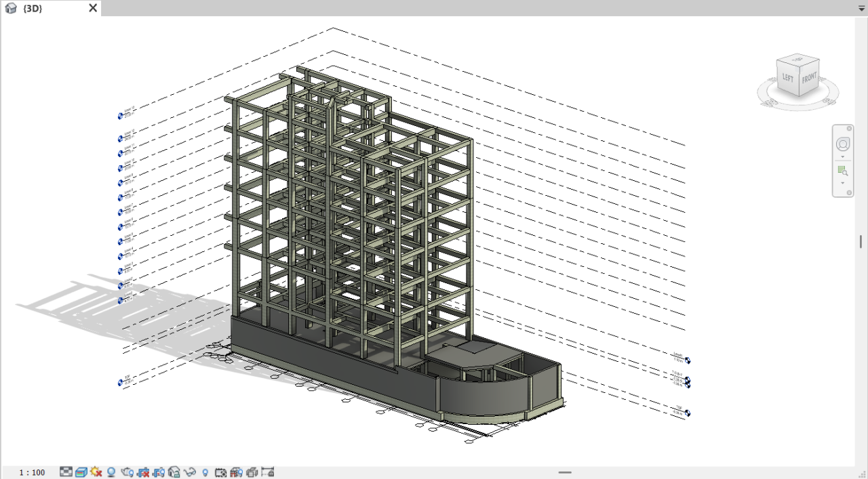Image resolution: width=868 pixels, height=479 pixels.
Task: Expand the zoom options dropdown arrow
Action: point(843,183)
